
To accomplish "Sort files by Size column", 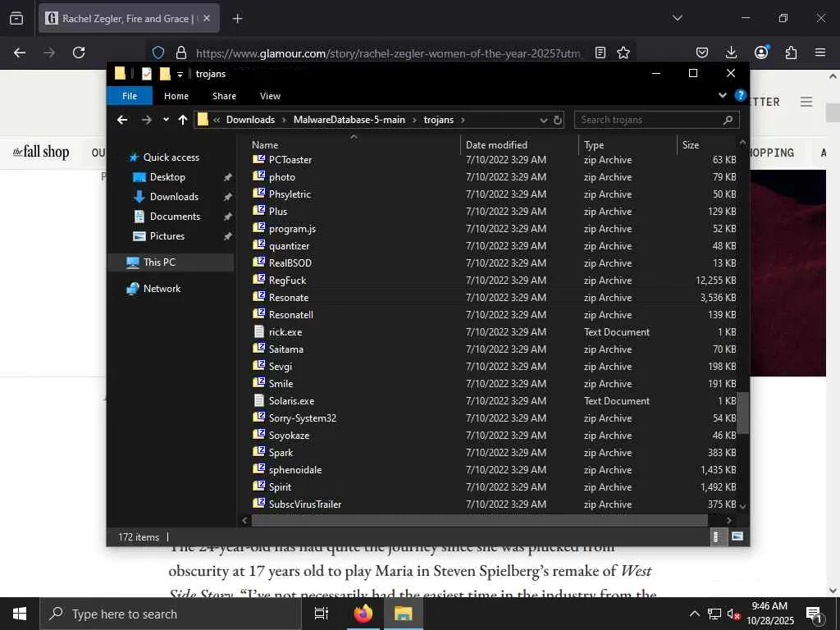I will [708, 144].
